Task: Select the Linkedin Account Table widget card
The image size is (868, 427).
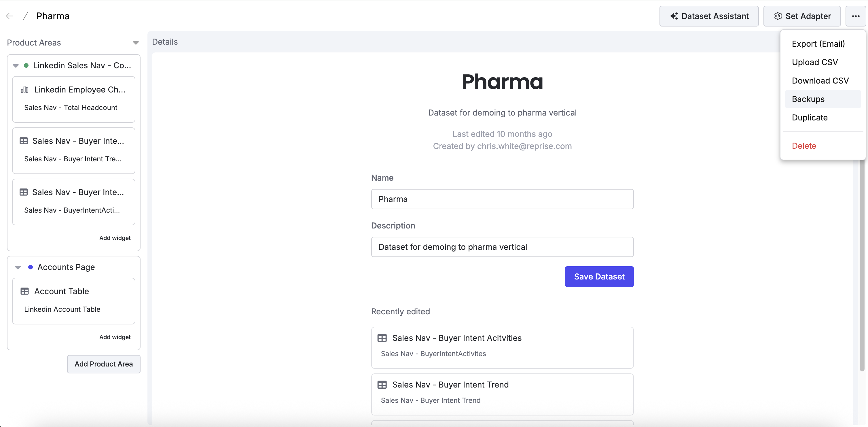Action: tap(73, 301)
